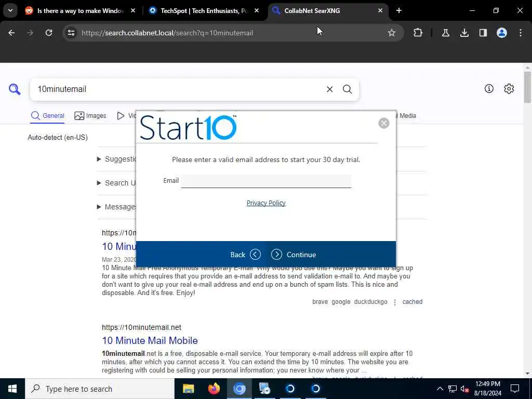Expand the Search URL section
Viewport: 532px width, 399px height.
(x=117, y=183)
